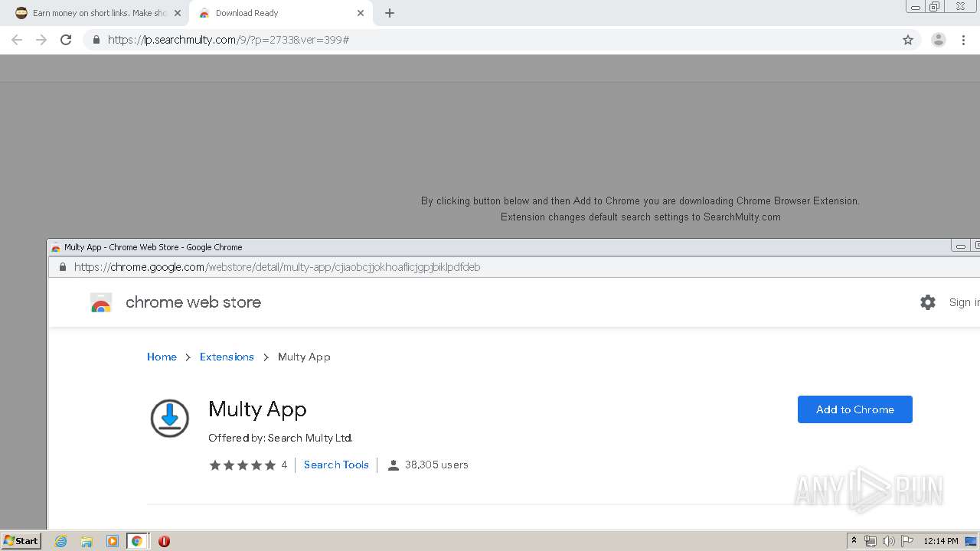Click the Add to Chrome button
Viewport: 980px width, 551px height.
point(854,409)
